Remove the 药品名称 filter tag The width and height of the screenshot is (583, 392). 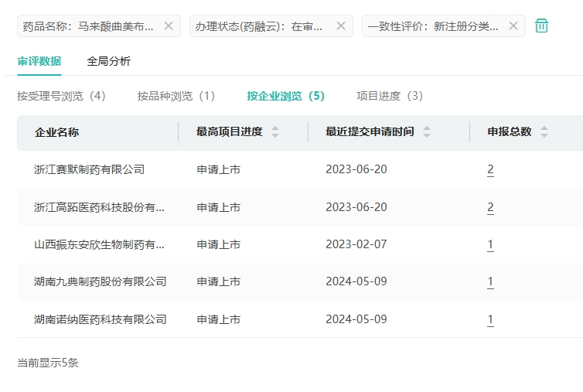[169, 26]
